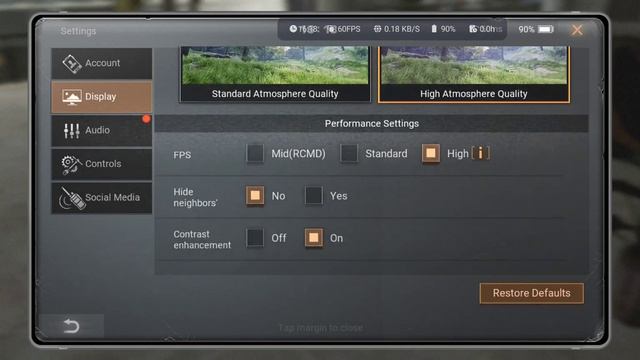Click the small battery icon beside 90%
This screenshot has height=360, width=640.
pyautogui.click(x=434, y=29)
